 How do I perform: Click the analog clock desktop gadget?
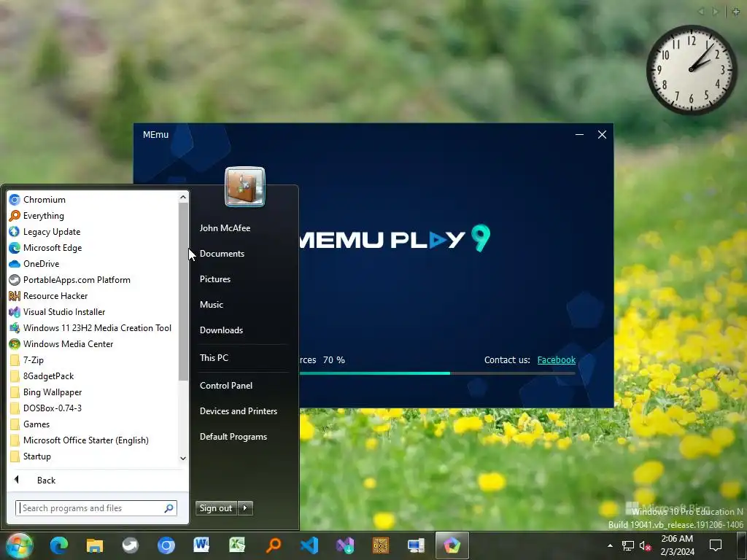pos(692,69)
